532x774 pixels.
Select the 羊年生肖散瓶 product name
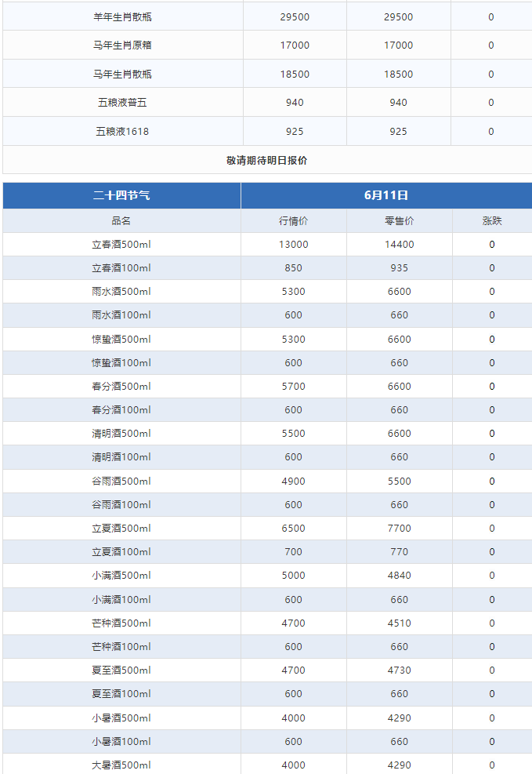122,16
